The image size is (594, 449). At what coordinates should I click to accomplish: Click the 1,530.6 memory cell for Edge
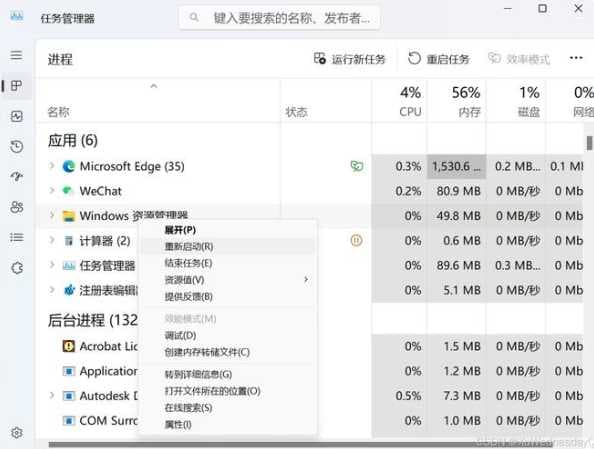point(457,166)
